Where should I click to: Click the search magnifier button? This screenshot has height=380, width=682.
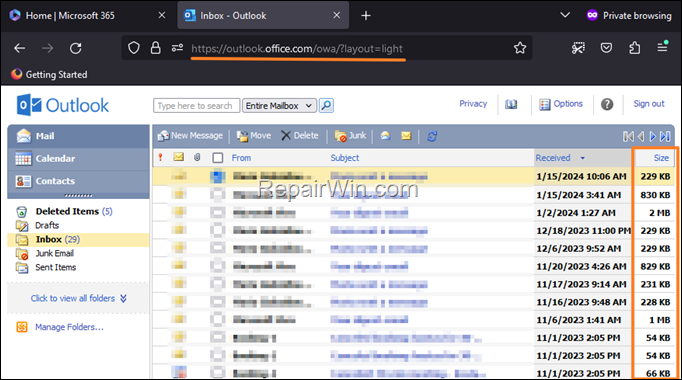(326, 105)
